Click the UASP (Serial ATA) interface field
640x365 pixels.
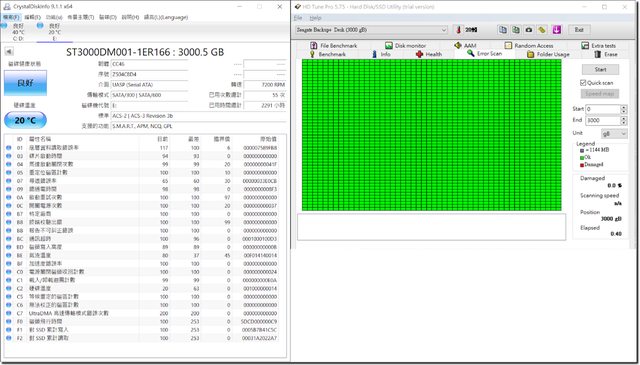coord(149,85)
